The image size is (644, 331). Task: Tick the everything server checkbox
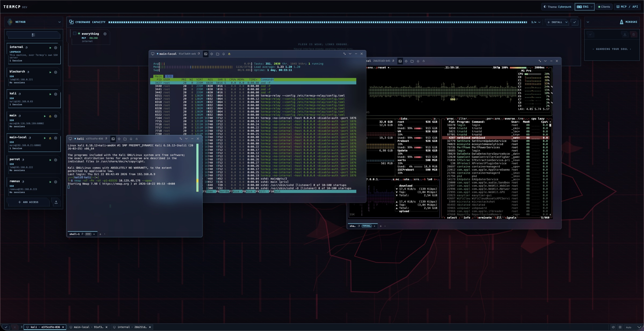(x=75, y=34)
